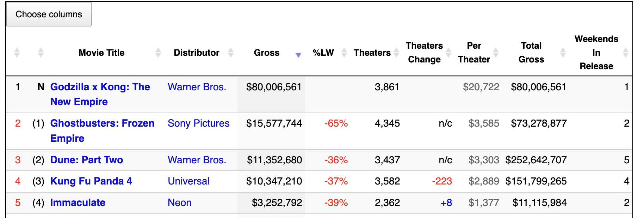Click the sort arrows beside Theaters Change
Viewport: 644px width, 218px height.
(x=448, y=53)
